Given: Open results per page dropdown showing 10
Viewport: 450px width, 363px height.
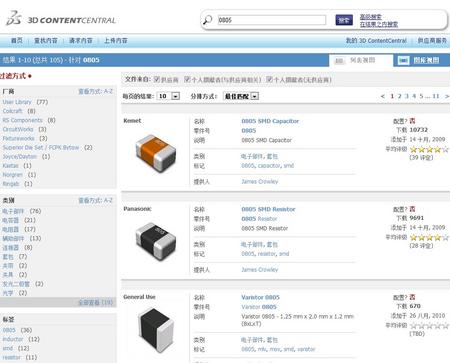Looking at the screenshot, I should [x=168, y=96].
